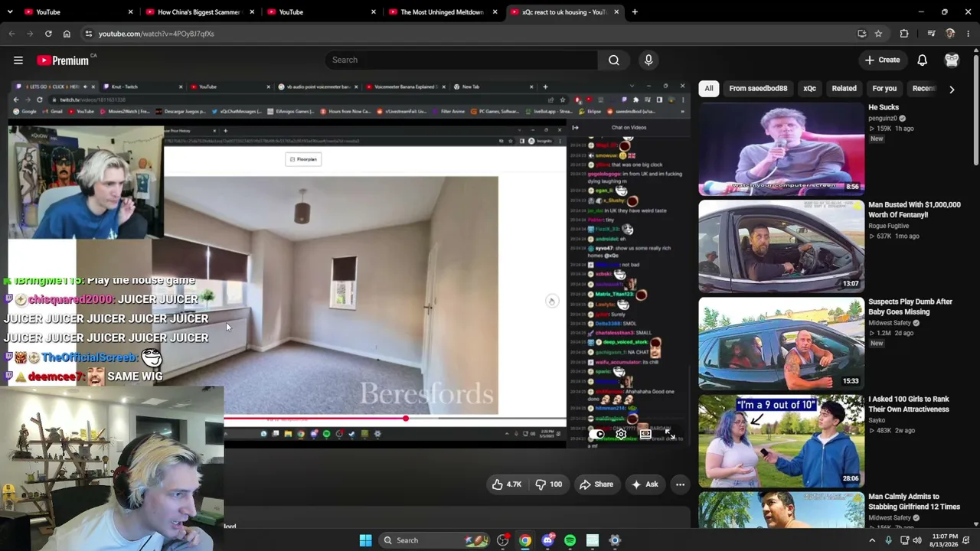This screenshot has height=551, width=980.
Task: Go to YouTube Premium home logo
Action: click(x=64, y=60)
